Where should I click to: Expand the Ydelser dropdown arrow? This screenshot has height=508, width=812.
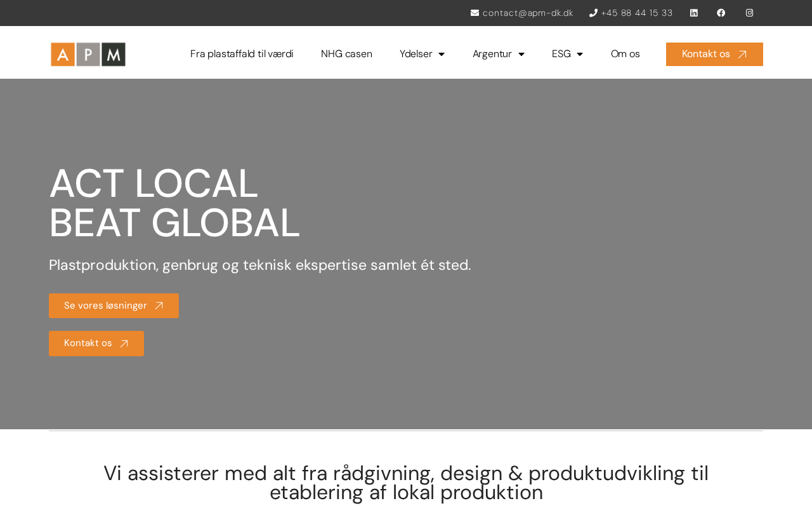(442, 55)
